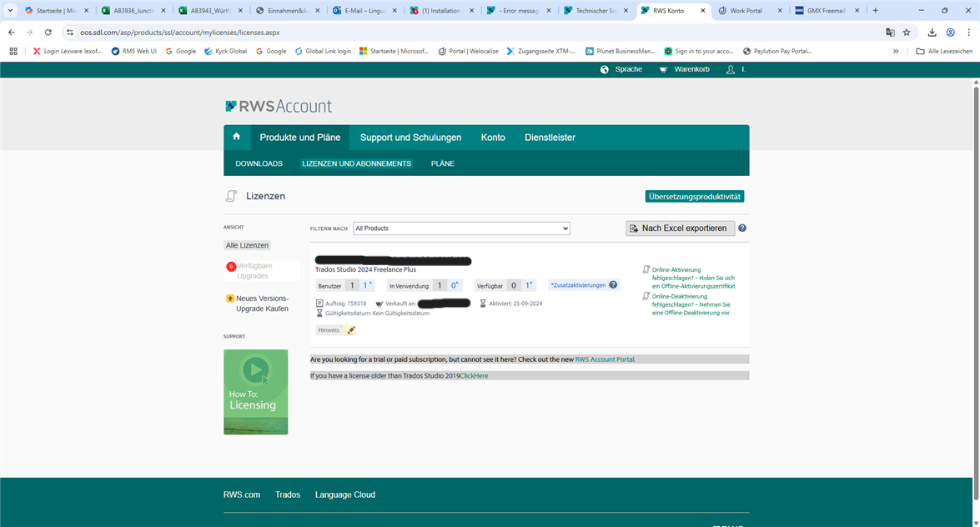Click the Nach Excel exportieren button
The width and height of the screenshot is (980, 527).
680,228
